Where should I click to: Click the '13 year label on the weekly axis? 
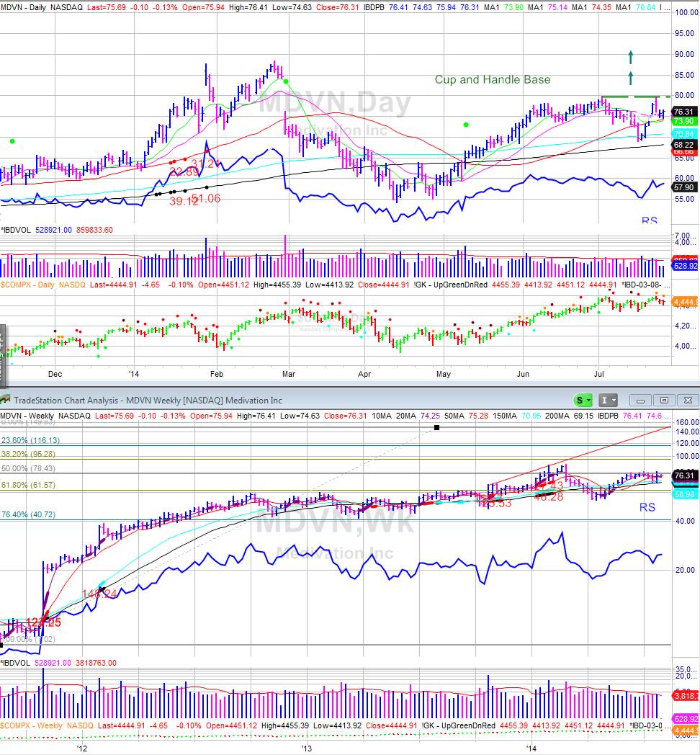(307, 749)
